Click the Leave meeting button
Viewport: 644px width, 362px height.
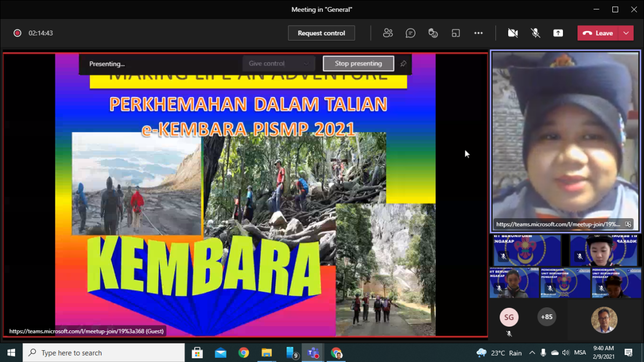[x=598, y=33]
